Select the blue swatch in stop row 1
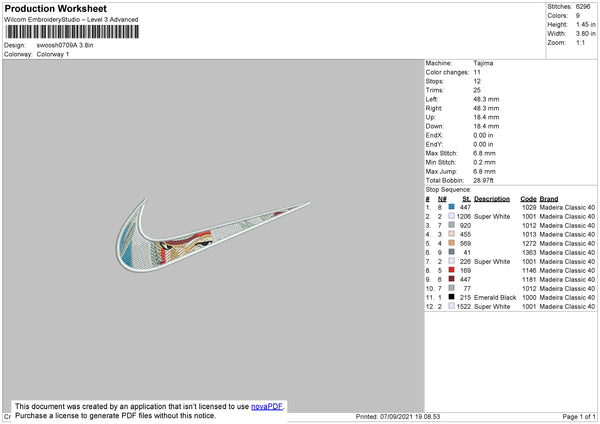Image resolution: width=600 pixels, height=424 pixels. click(452, 207)
